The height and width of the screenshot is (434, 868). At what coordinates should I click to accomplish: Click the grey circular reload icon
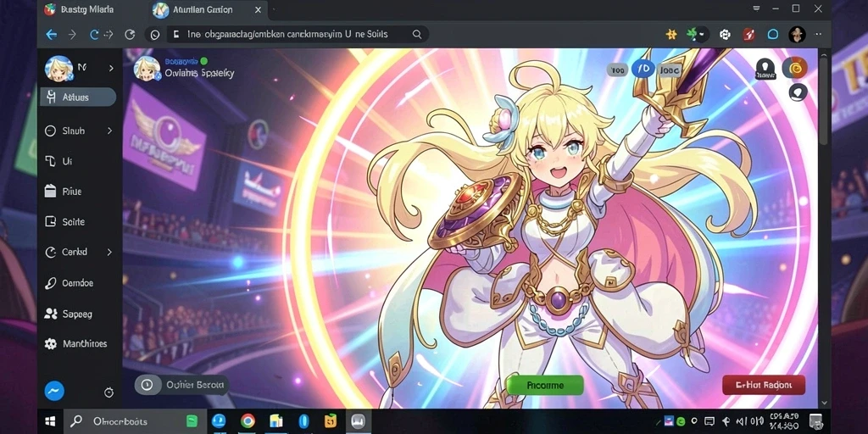click(130, 34)
